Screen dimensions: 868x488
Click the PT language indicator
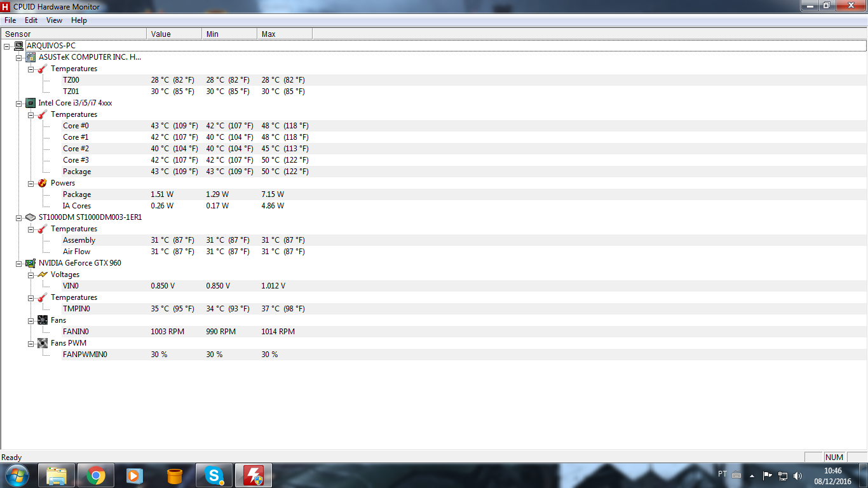[x=722, y=474]
